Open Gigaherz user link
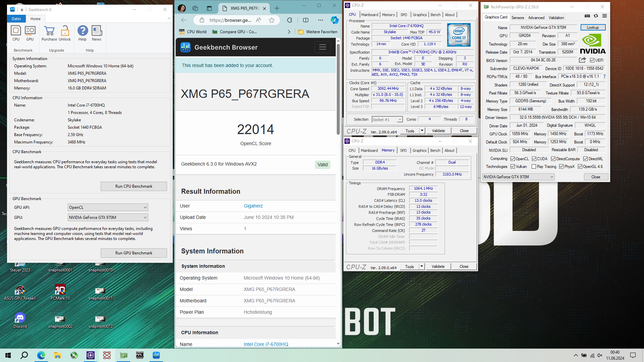Viewport: 644px width, 362px height. click(253, 206)
